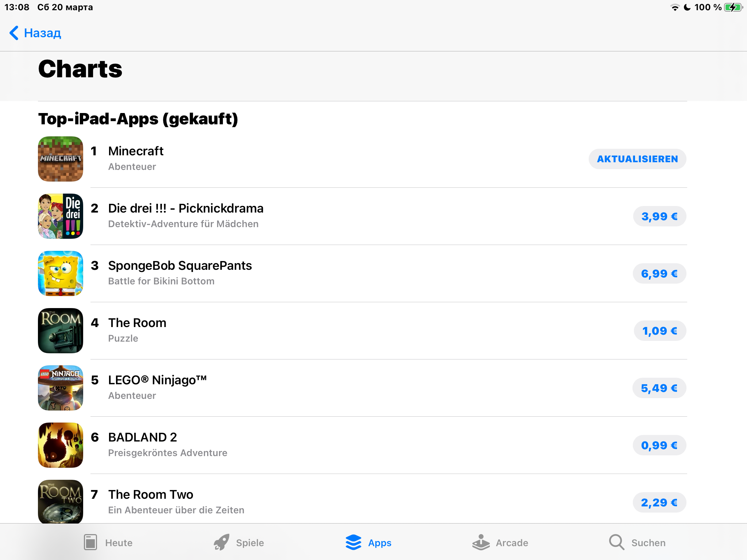
Task: Open the Suchen tab label
Action: coord(649,542)
